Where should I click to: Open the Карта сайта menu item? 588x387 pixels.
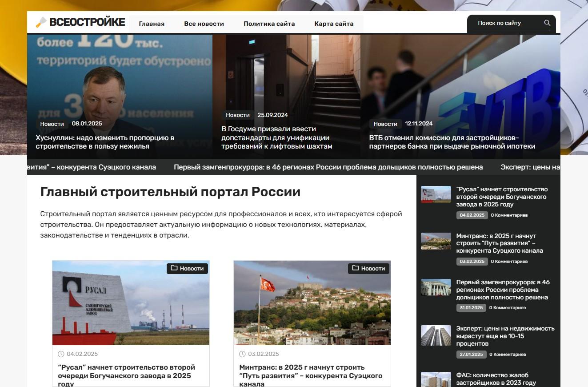(x=334, y=24)
